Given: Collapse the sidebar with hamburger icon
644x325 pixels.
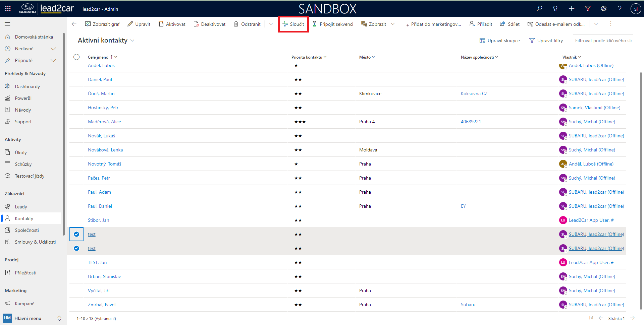Looking at the screenshot, I should click(x=7, y=24).
